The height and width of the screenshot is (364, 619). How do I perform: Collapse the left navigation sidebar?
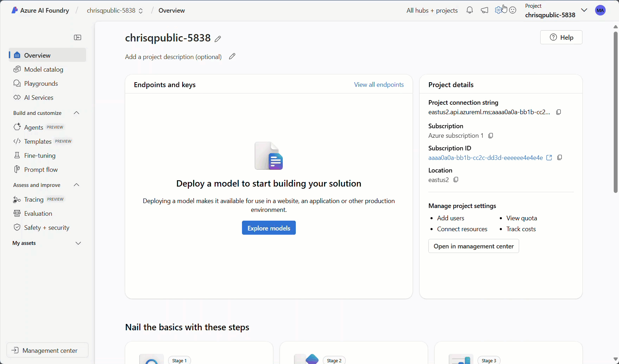click(x=78, y=38)
